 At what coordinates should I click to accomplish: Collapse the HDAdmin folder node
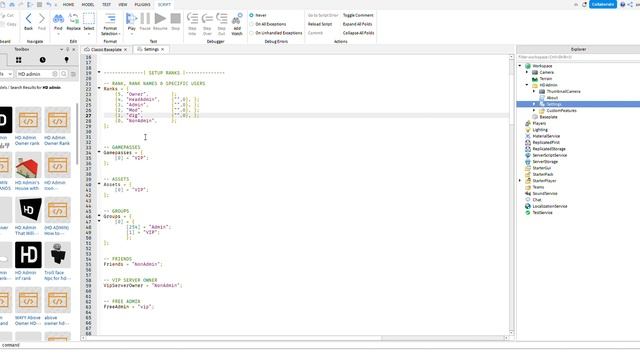coord(527,85)
